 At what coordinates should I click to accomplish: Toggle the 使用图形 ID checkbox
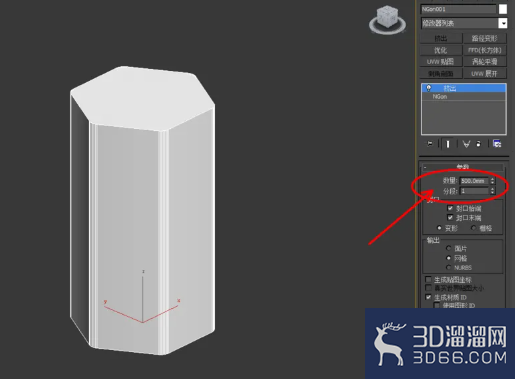point(437,305)
